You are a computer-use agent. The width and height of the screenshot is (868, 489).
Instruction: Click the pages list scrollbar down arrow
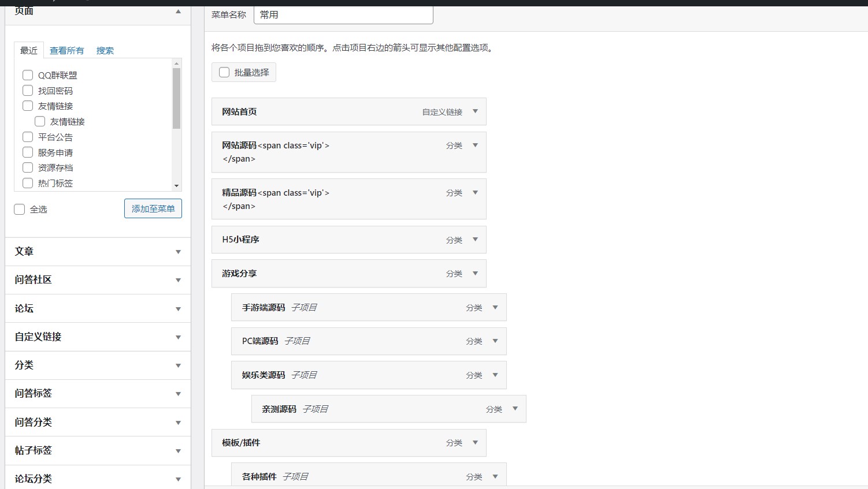(177, 186)
